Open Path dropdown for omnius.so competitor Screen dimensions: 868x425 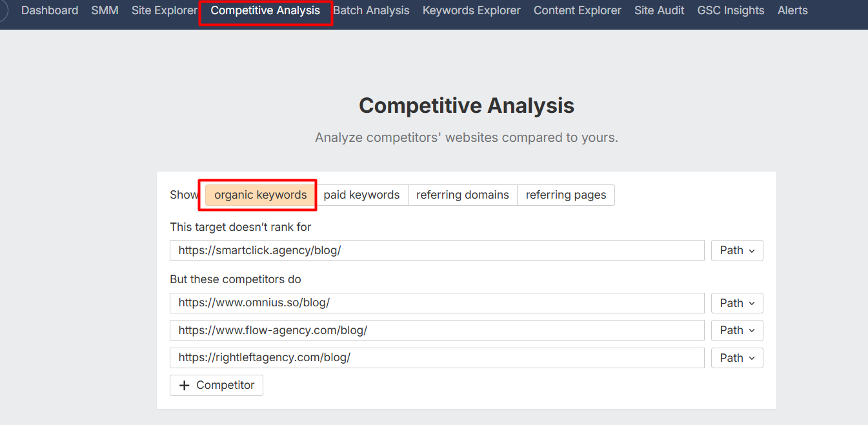(737, 303)
